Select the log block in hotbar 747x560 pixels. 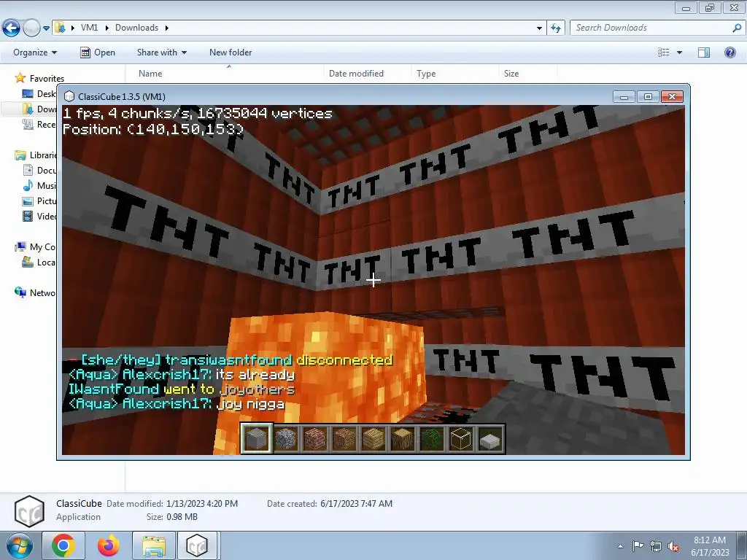pos(403,438)
